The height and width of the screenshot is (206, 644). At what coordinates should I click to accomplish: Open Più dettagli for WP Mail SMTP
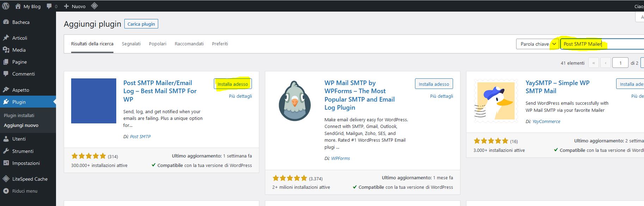click(441, 96)
